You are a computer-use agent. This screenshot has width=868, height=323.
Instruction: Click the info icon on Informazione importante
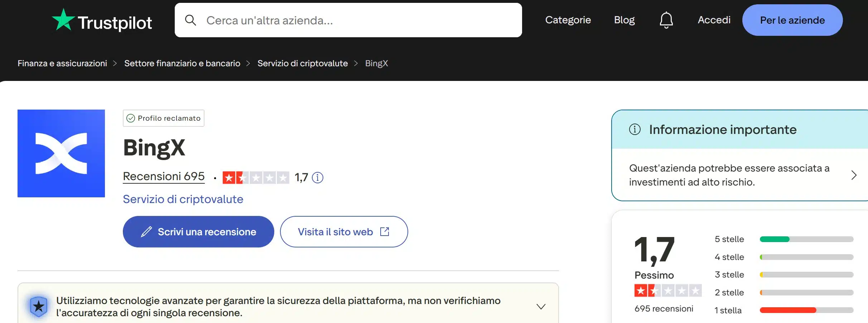click(x=636, y=130)
